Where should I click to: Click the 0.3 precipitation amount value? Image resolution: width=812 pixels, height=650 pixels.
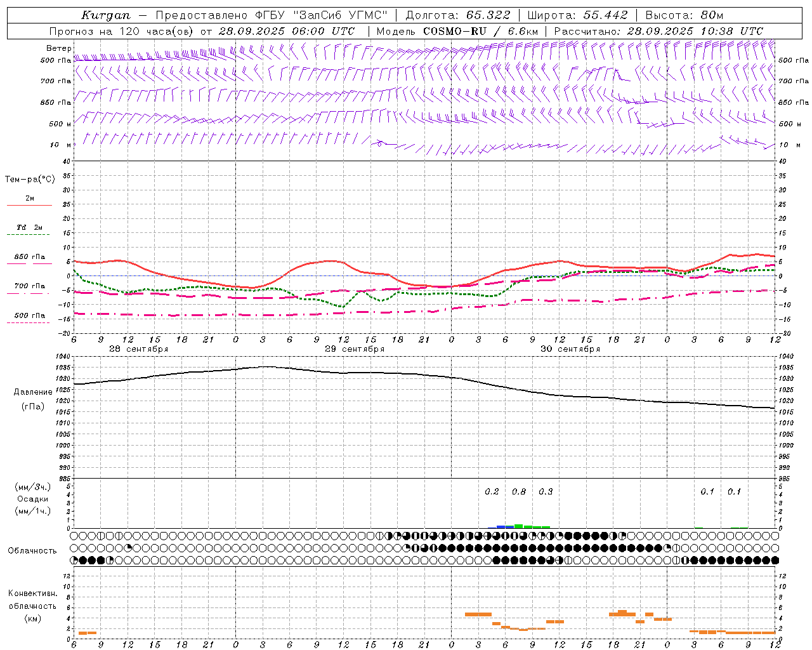[546, 492]
